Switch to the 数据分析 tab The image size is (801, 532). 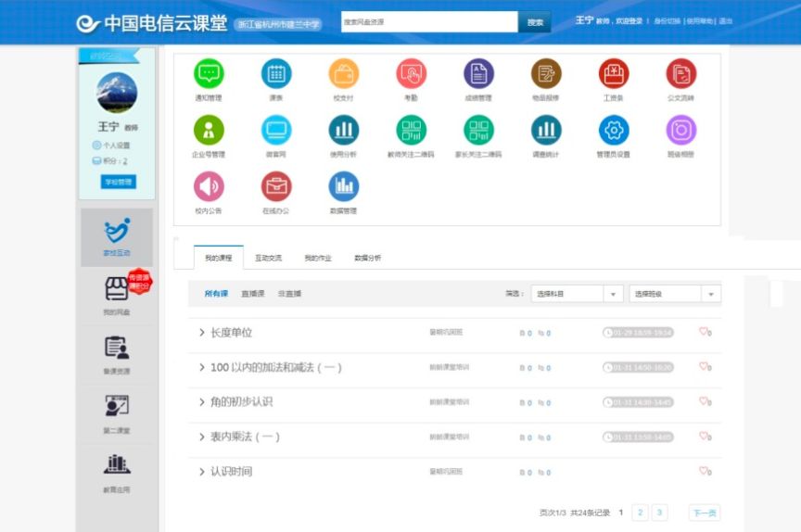(367, 258)
